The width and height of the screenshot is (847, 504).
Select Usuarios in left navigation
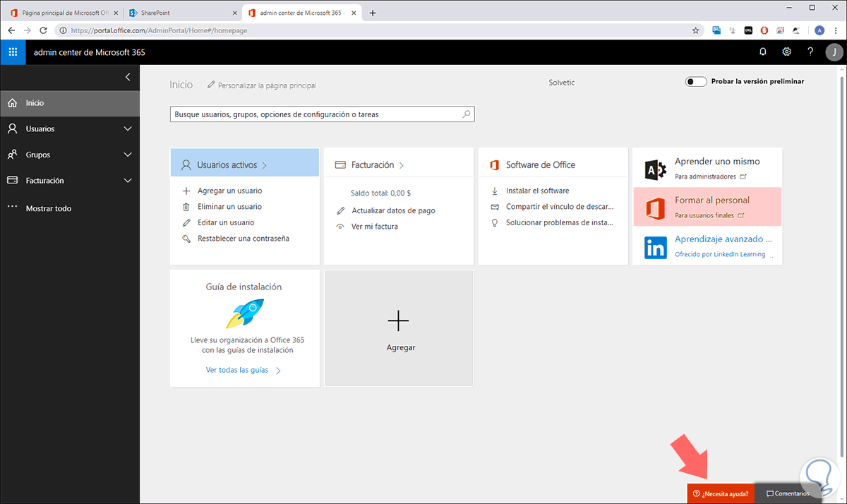[70, 129]
